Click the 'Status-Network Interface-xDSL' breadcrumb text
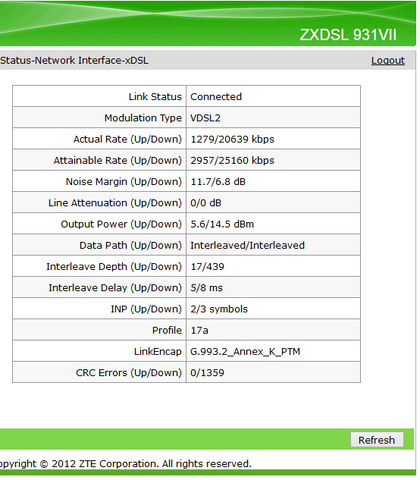 pyautogui.click(x=74, y=61)
